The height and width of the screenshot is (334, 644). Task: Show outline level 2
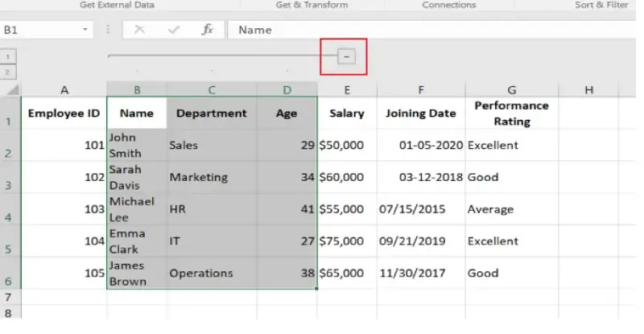8,72
